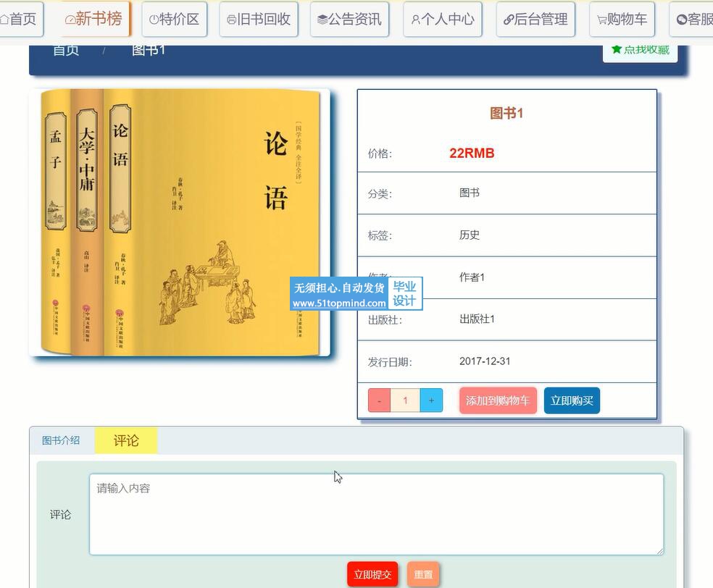
Task: Click the 首页 breadcrumb link
Action: pyautogui.click(x=66, y=49)
